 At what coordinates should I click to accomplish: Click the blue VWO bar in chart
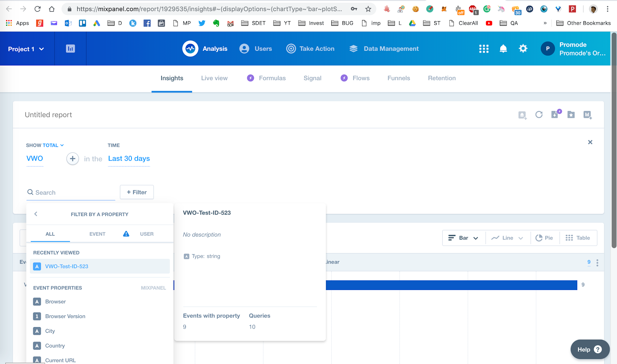coord(451,285)
